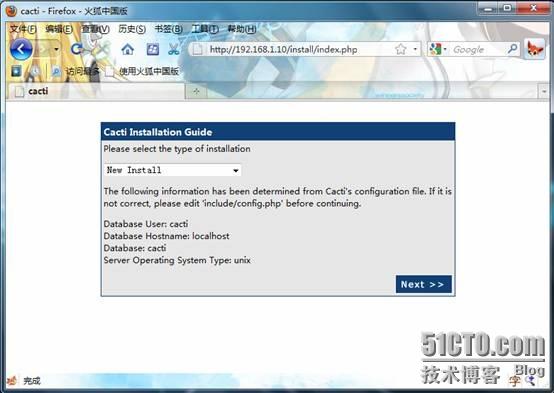Click the fox avatar icon at toolbar right
Viewport: 554px width, 393px height.
point(534,49)
